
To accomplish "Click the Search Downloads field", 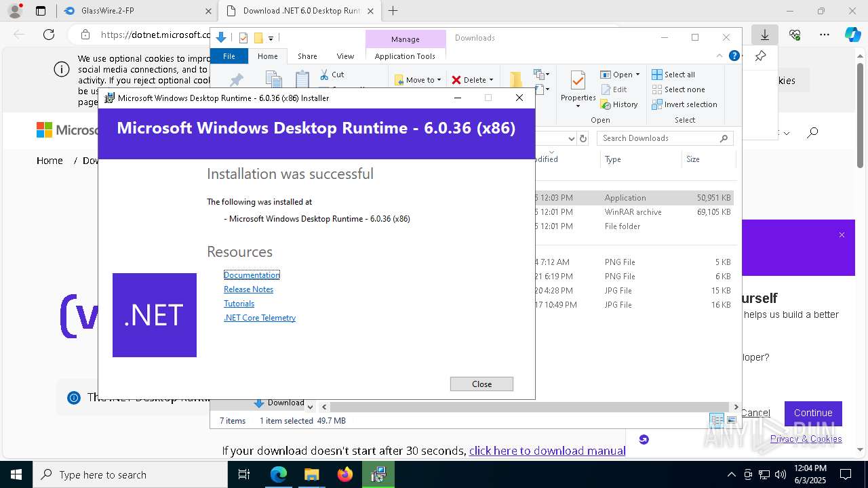I will tap(665, 138).
